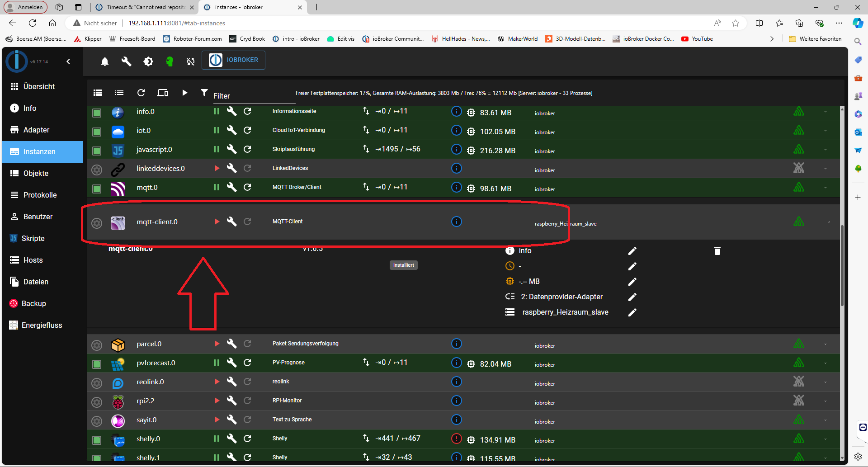Open the notifications bell icon
Viewport: 868px width, 467px height.
pyautogui.click(x=105, y=61)
